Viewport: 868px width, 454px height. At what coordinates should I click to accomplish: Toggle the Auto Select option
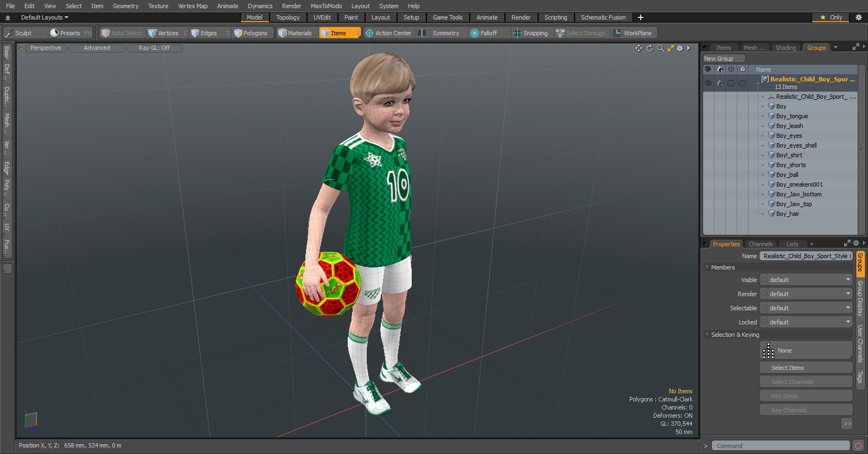point(122,33)
